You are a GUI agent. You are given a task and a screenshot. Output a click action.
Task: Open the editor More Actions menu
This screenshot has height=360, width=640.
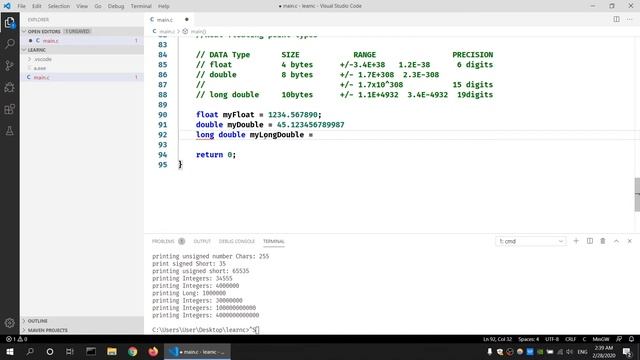pos(629,19)
